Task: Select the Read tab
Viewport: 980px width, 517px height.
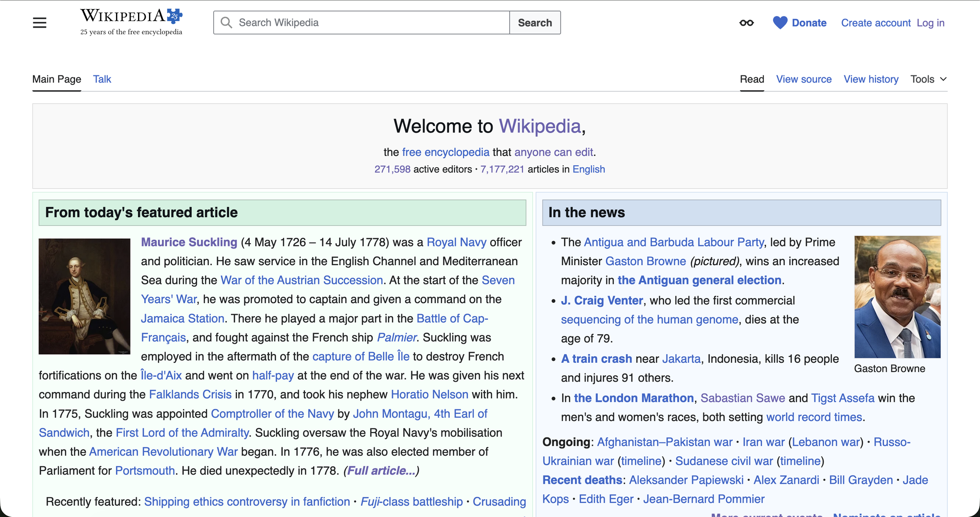Action: (x=752, y=79)
